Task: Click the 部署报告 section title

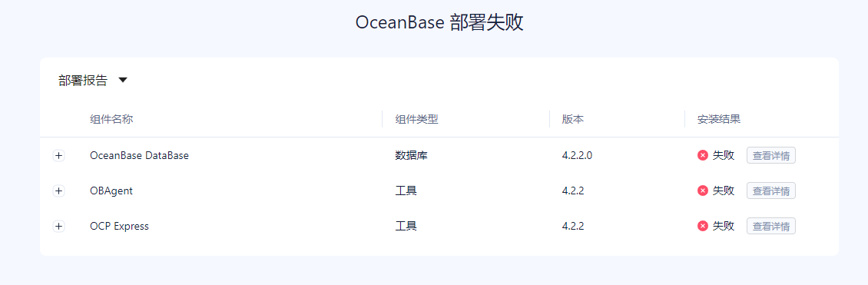Action: point(83,80)
